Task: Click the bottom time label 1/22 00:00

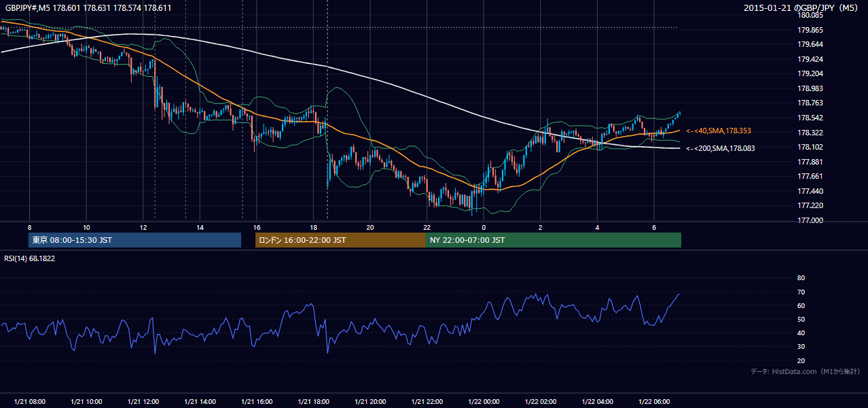Action: pyautogui.click(x=484, y=402)
